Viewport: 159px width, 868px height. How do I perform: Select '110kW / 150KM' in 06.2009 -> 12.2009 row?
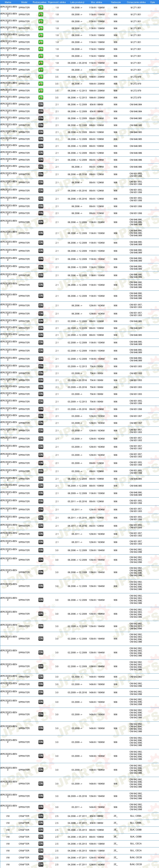[x=96, y=493]
